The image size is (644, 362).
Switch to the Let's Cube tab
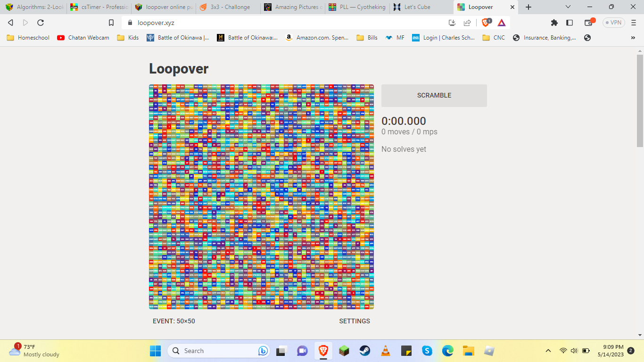pyautogui.click(x=417, y=7)
